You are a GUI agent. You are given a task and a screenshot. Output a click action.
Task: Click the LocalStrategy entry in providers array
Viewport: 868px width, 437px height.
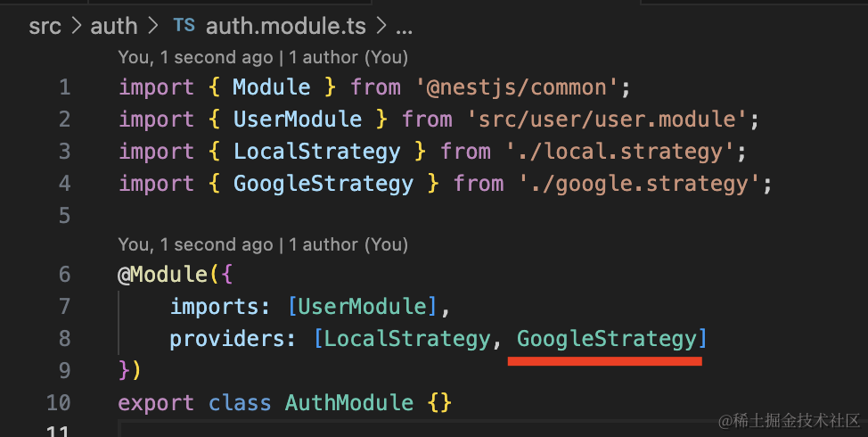(x=407, y=339)
